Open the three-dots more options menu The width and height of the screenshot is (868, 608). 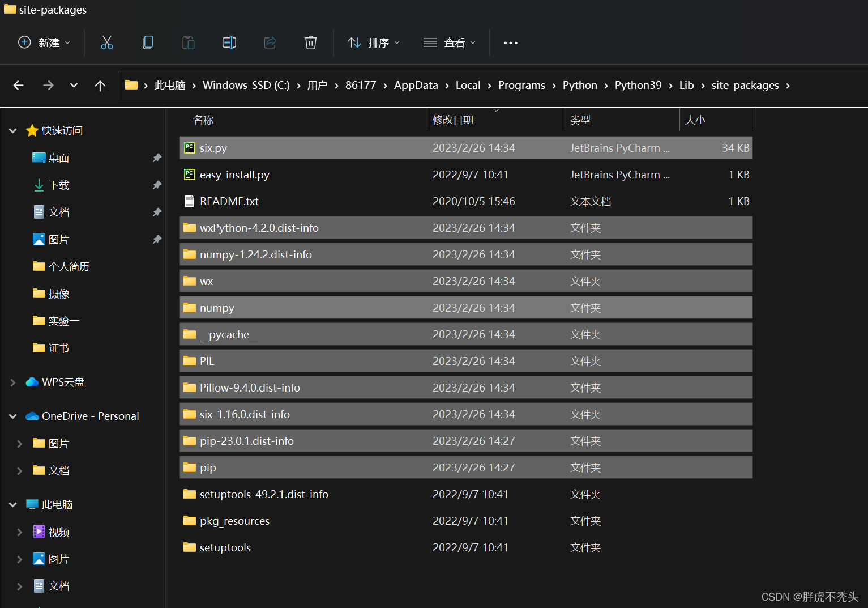[x=511, y=43]
